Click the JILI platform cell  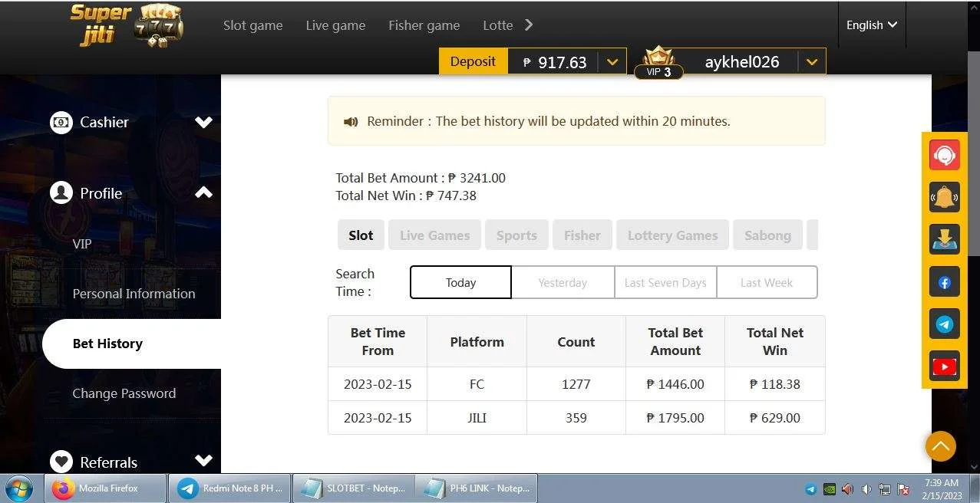coord(477,418)
